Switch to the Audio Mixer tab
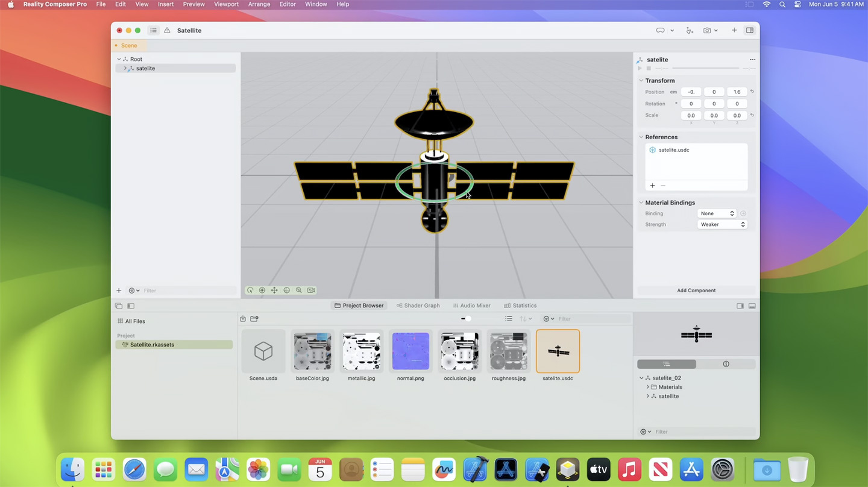This screenshot has width=868, height=487. [x=471, y=306]
